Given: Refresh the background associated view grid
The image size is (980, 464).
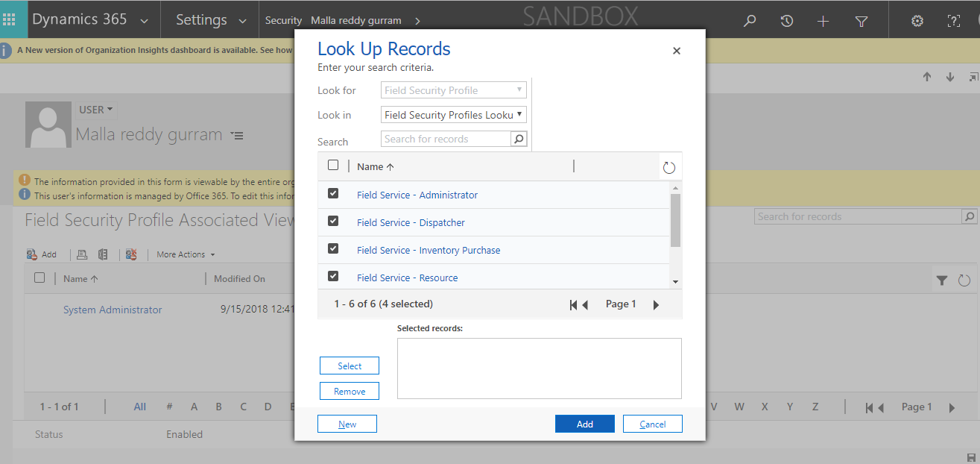Looking at the screenshot, I should pyautogui.click(x=964, y=280).
